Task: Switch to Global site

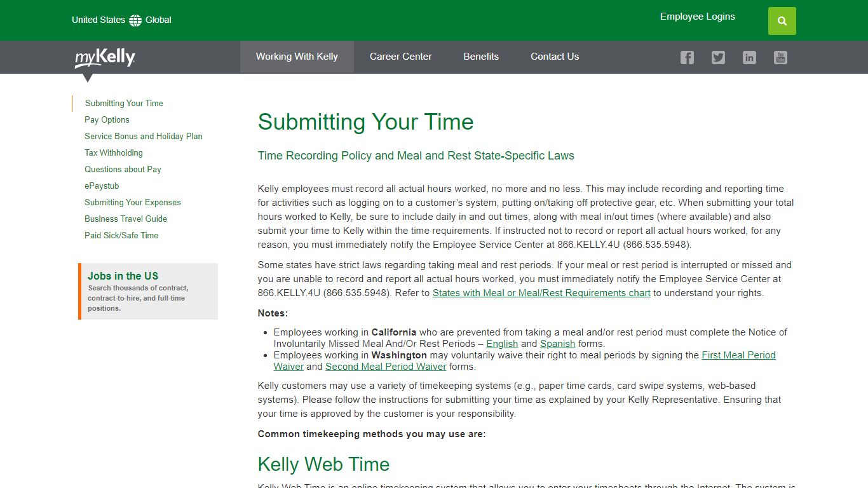Action: (x=158, y=20)
